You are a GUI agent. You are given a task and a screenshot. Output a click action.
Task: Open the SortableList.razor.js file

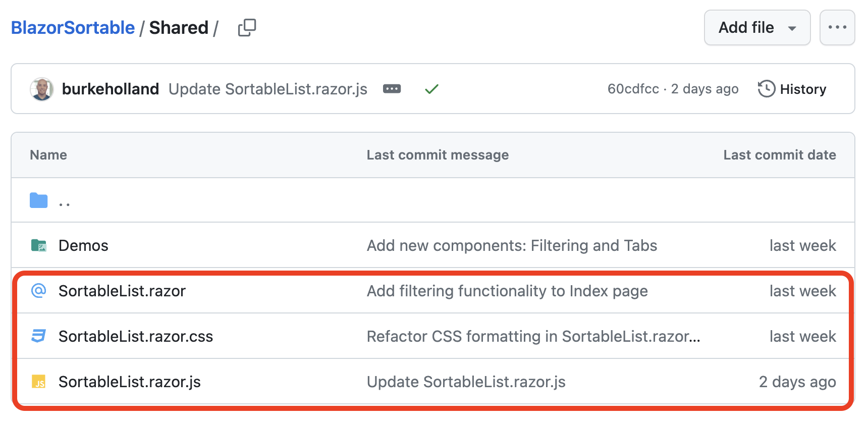pos(130,382)
